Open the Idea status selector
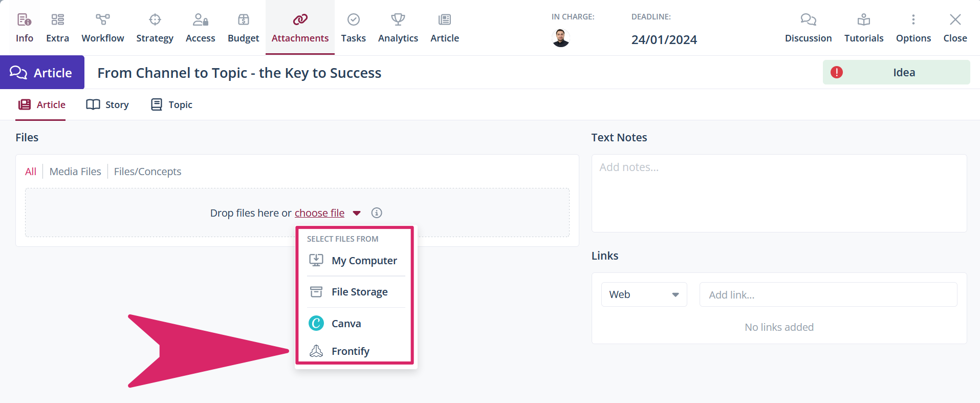980x403 pixels. [896, 73]
